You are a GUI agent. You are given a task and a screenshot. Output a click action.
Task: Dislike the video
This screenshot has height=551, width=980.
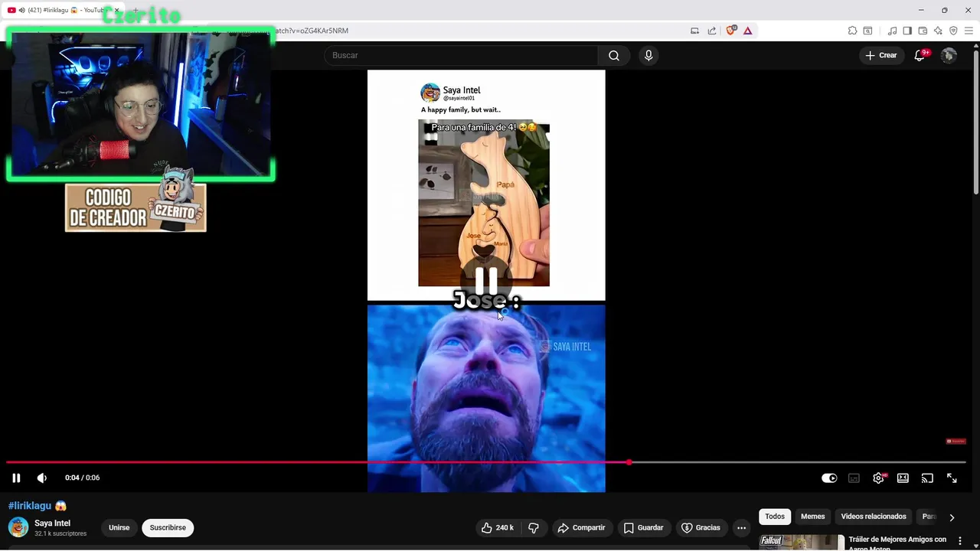click(534, 527)
